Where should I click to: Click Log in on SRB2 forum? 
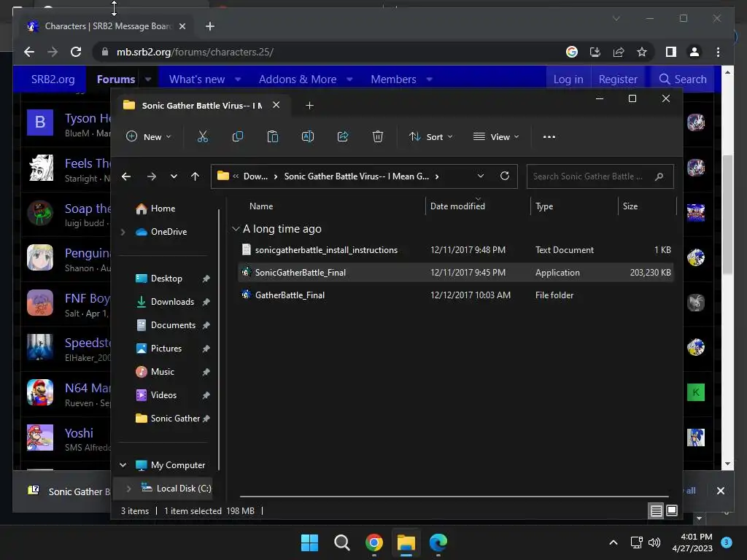pos(568,79)
